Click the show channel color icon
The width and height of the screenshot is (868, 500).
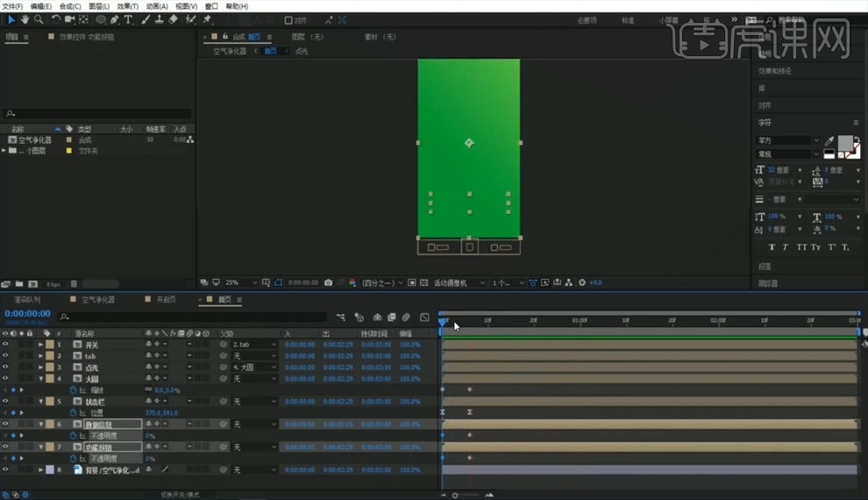point(352,282)
